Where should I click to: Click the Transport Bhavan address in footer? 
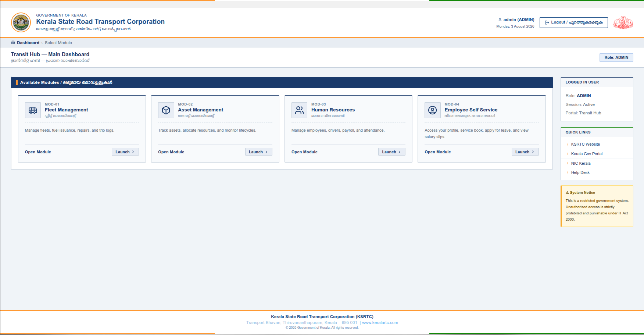click(302, 322)
